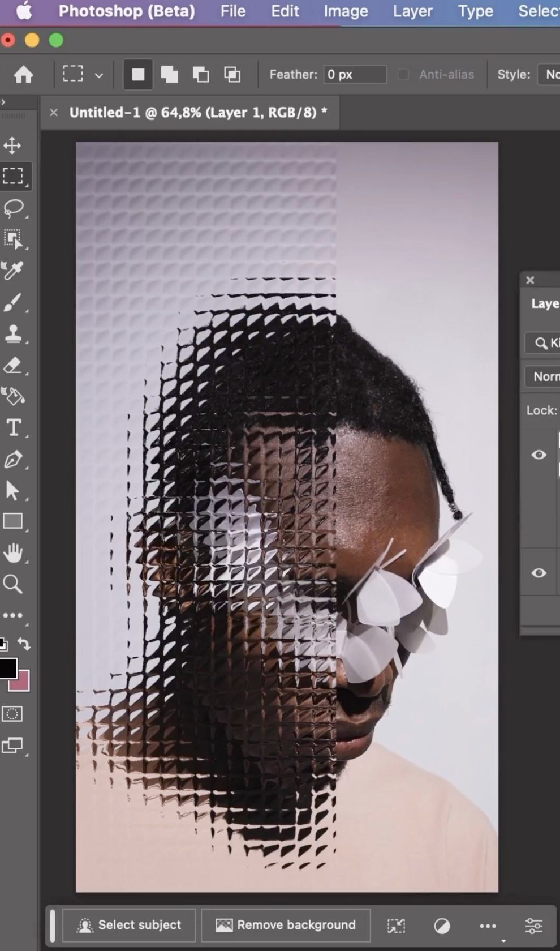Switch to the Untitled-1 document tab
This screenshot has height=951, width=560.
pyautogui.click(x=198, y=113)
